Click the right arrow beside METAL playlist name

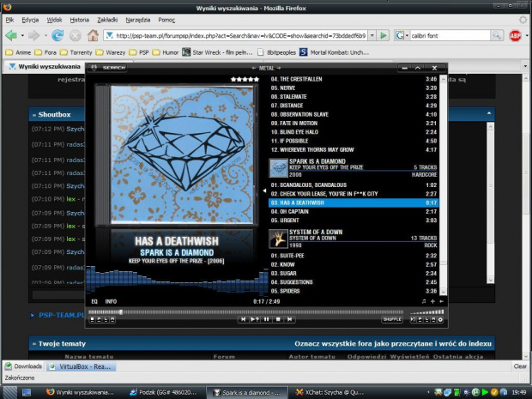[x=279, y=68]
